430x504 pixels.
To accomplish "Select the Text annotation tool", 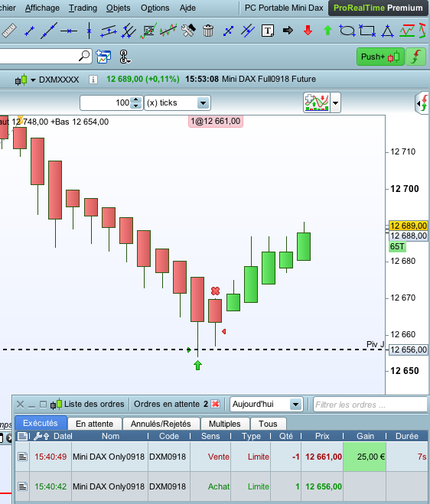I will point(268,31).
